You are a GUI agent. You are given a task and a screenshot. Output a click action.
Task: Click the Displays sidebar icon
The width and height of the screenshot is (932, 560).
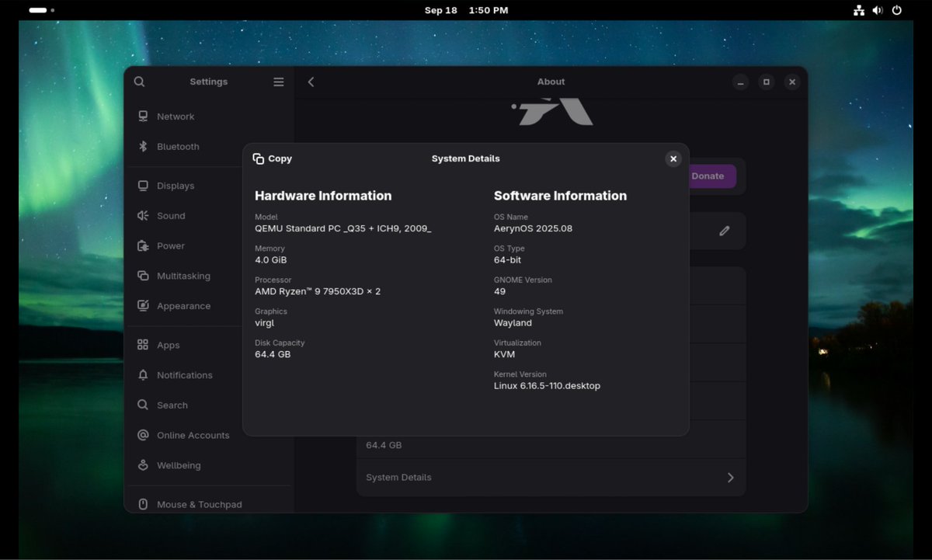point(143,186)
